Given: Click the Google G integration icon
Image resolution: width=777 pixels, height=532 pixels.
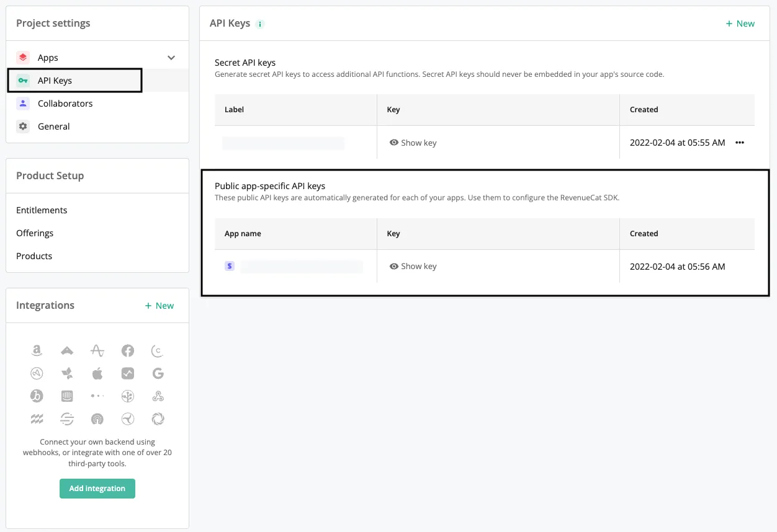Looking at the screenshot, I should pyautogui.click(x=158, y=373).
